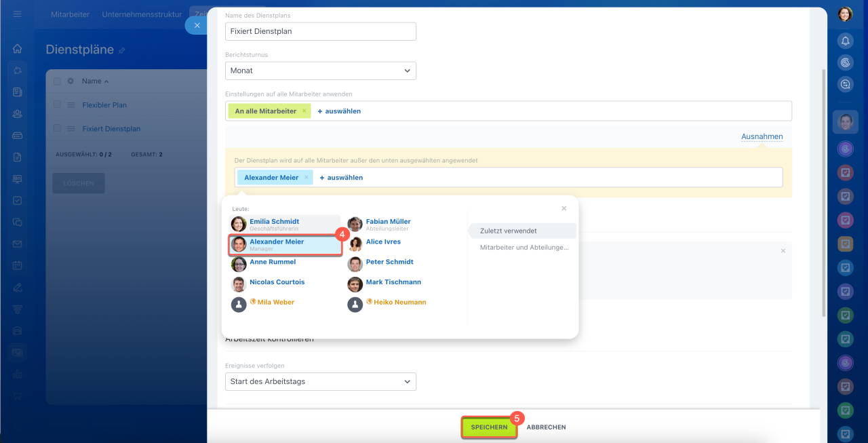Click the pencil icon next to Dienstpläne
Image resolution: width=868 pixels, height=443 pixels.
click(x=122, y=50)
